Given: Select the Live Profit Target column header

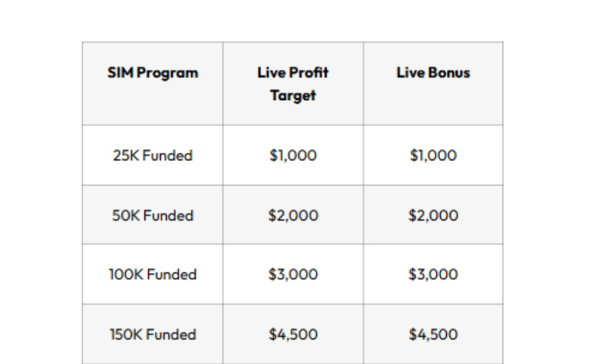Looking at the screenshot, I should [x=293, y=84].
